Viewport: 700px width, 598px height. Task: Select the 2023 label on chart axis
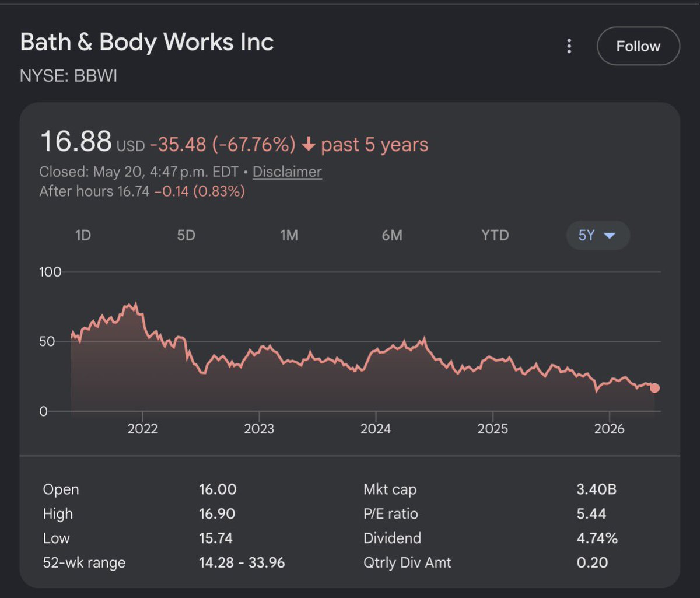pos(259,429)
